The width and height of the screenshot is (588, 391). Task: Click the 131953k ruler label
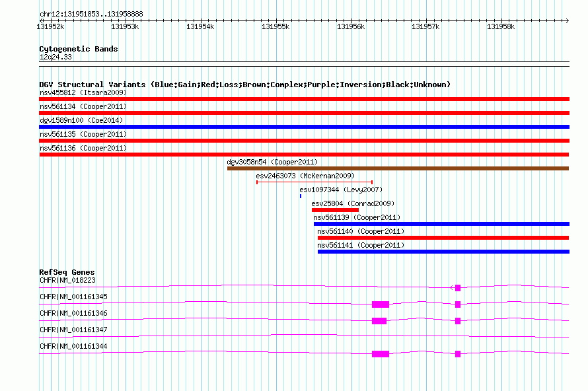(125, 26)
